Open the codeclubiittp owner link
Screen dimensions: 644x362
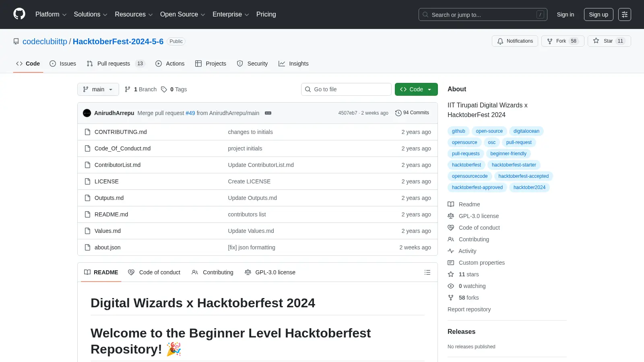(x=45, y=41)
